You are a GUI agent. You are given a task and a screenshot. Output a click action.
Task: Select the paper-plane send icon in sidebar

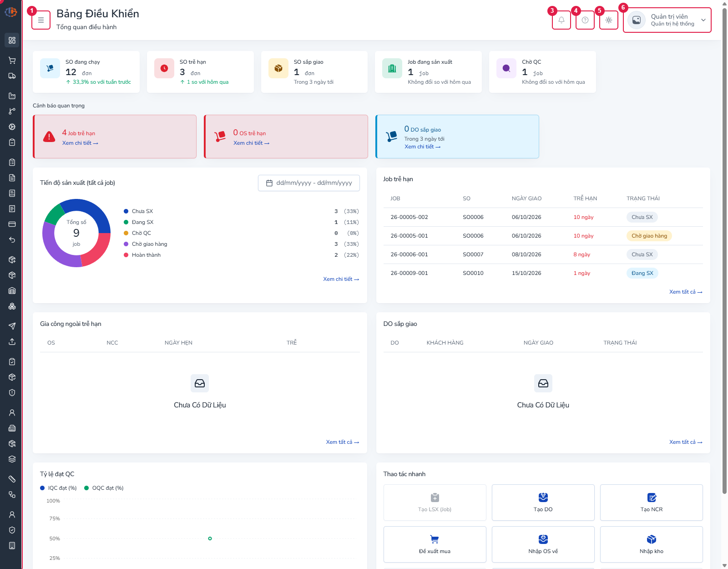(x=12, y=326)
